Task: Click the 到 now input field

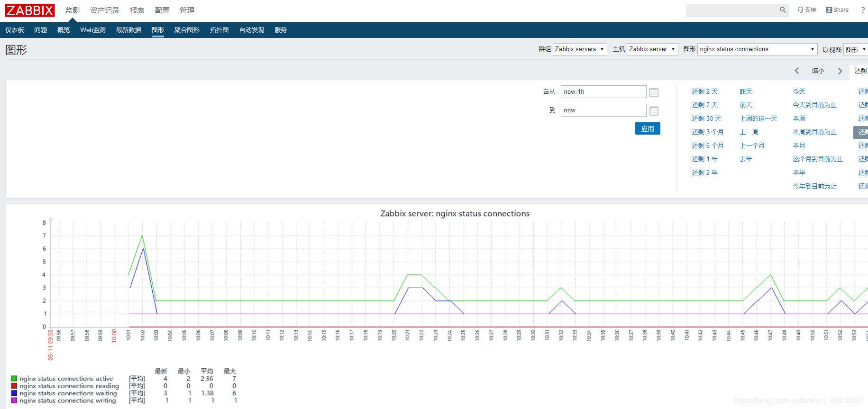Action: click(603, 110)
